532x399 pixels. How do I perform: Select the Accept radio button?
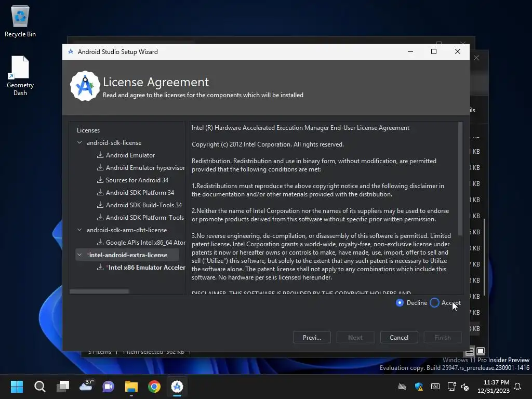tap(435, 303)
